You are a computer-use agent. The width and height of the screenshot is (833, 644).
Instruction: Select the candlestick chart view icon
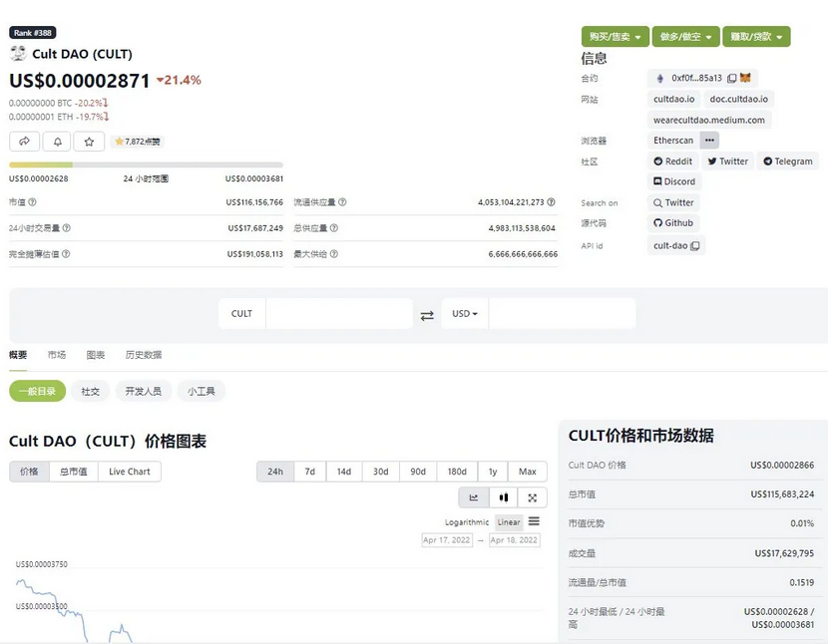click(503, 497)
